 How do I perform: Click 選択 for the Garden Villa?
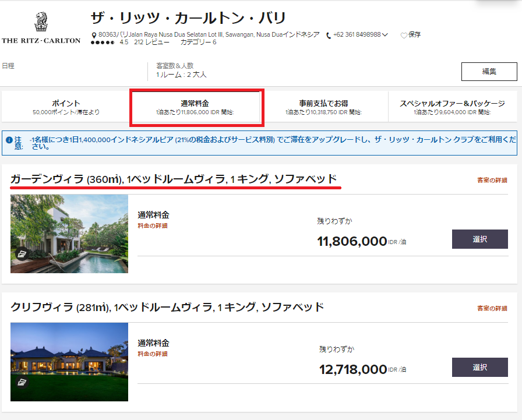[x=479, y=239]
